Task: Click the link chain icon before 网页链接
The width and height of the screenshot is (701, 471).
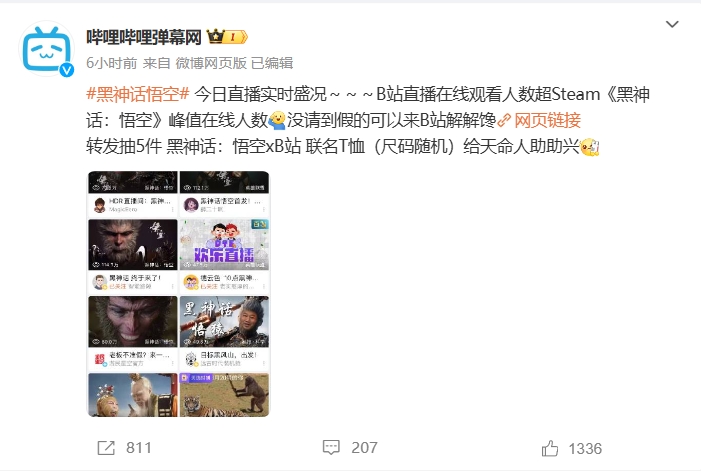Action: point(504,120)
